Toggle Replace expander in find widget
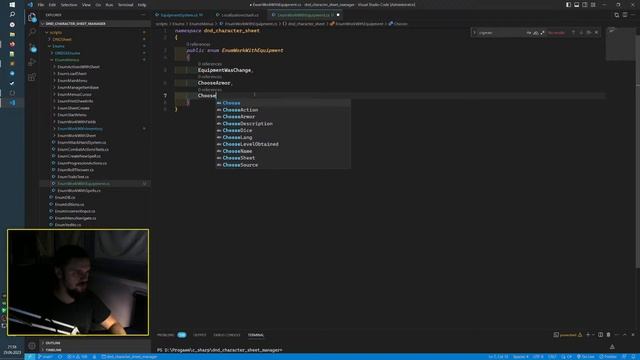The image size is (640, 360). (474, 32)
